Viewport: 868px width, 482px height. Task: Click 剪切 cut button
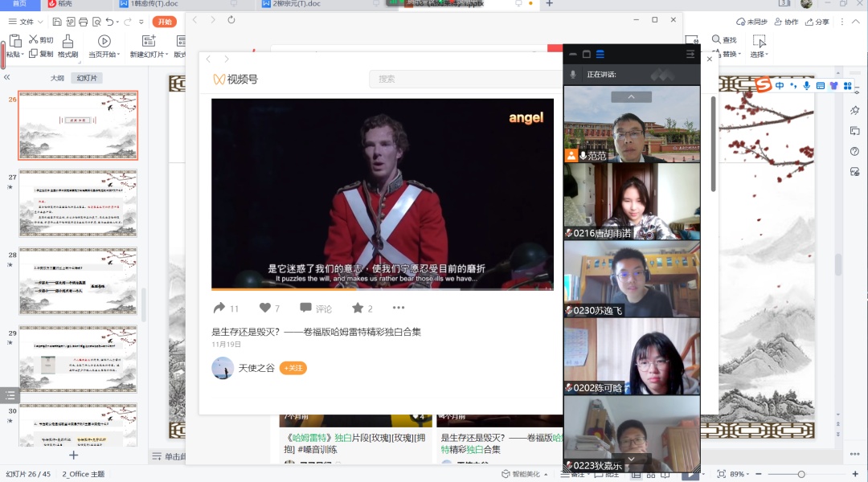[41, 40]
